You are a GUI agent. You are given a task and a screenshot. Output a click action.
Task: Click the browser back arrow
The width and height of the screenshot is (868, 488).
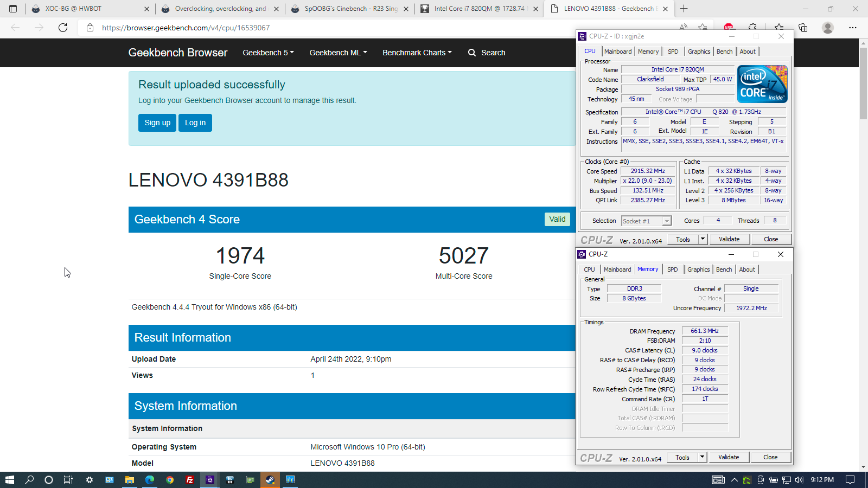(x=15, y=28)
